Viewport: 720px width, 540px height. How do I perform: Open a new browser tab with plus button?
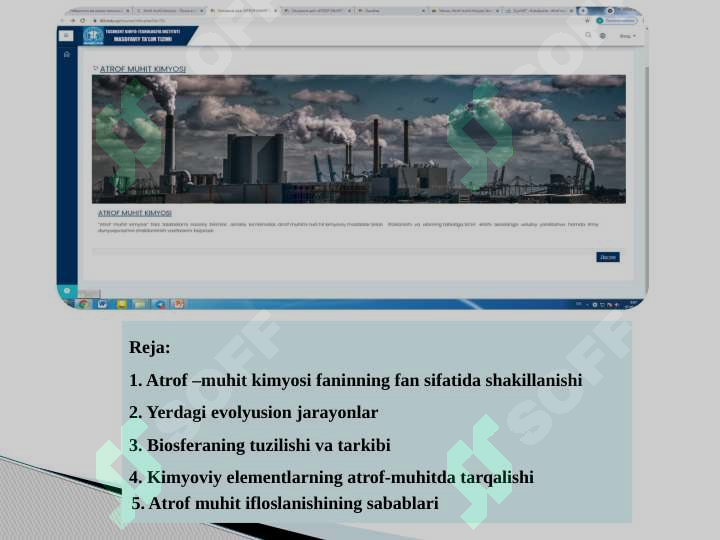coord(583,11)
